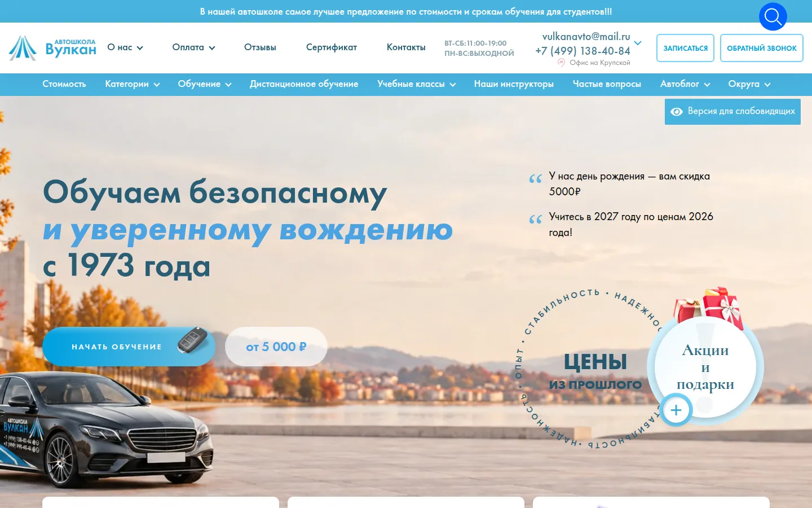The height and width of the screenshot is (508, 812).
Task: Open the Сертификат menu item
Action: [x=332, y=47]
